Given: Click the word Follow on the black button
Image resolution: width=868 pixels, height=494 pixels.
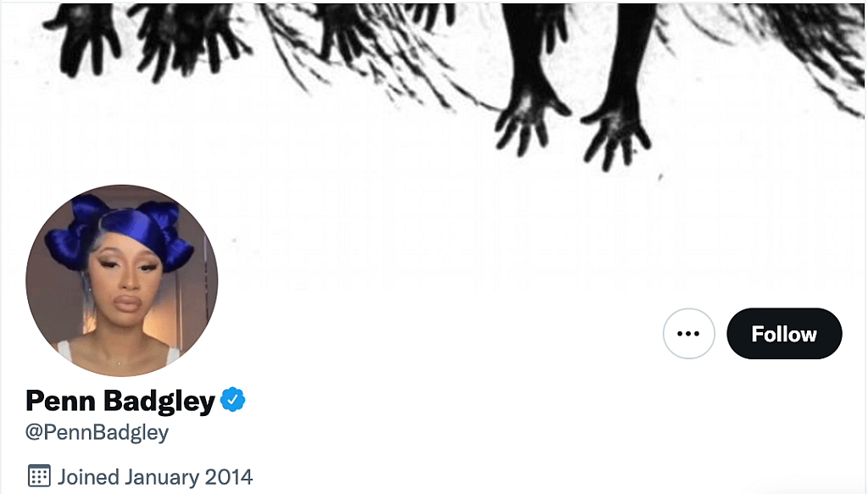Looking at the screenshot, I should click(x=784, y=334).
